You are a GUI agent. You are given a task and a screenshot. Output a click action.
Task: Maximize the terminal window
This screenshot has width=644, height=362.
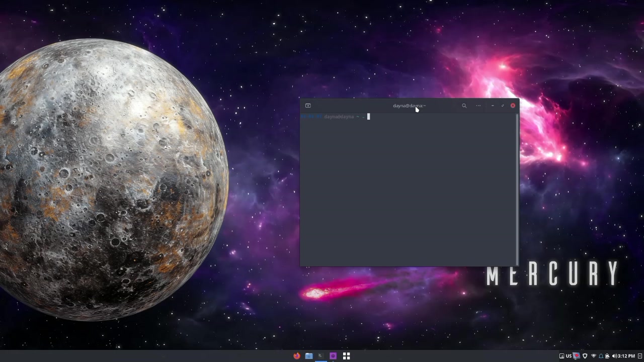502,106
